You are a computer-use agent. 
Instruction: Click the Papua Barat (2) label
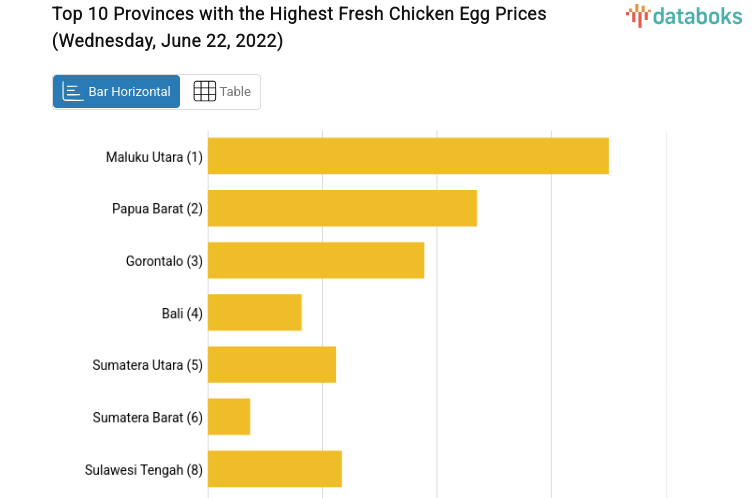(157, 209)
